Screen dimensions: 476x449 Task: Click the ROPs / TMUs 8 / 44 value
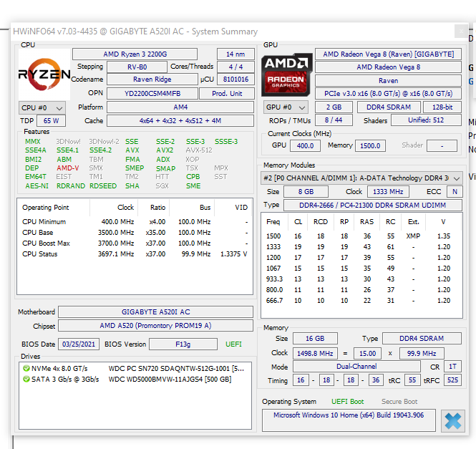pos(334,120)
